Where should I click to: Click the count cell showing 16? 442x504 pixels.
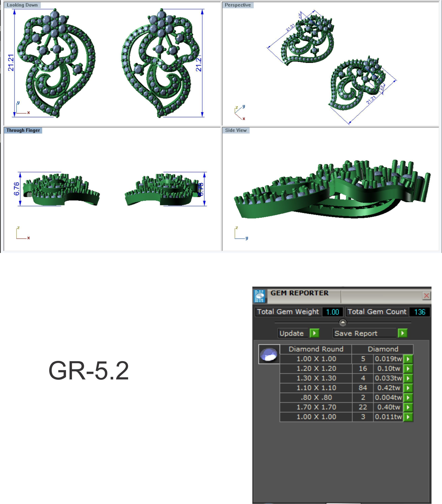(x=363, y=368)
